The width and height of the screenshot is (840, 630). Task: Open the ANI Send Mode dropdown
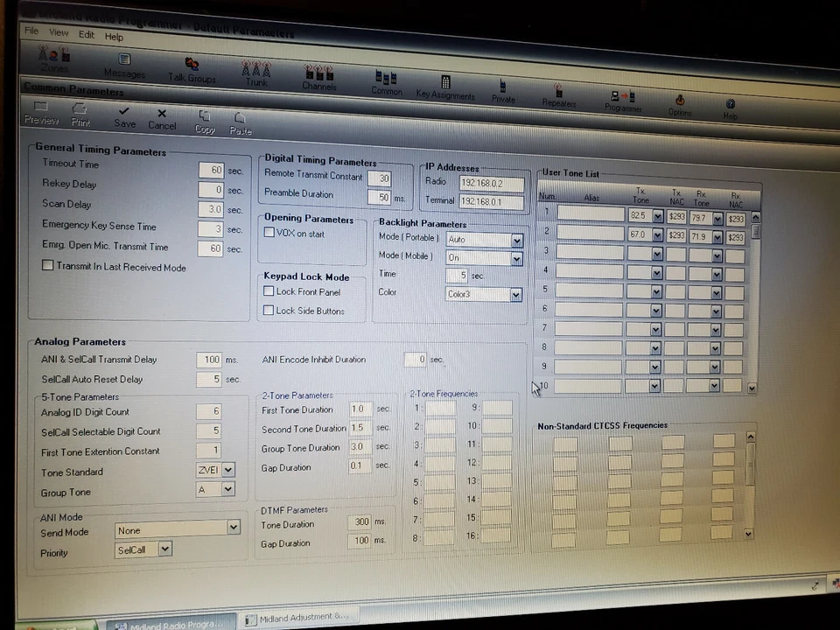pyautogui.click(x=233, y=527)
